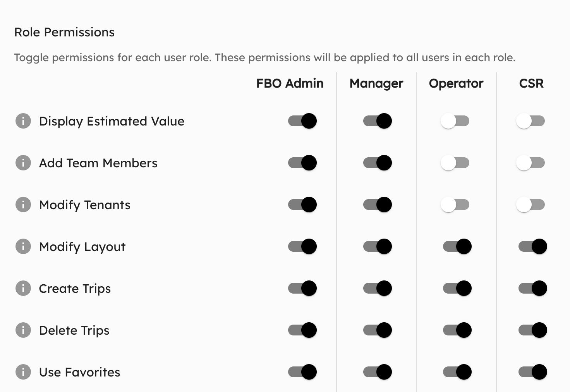
Task: Disable Use Favorites for Manager
Action: pyautogui.click(x=376, y=372)
